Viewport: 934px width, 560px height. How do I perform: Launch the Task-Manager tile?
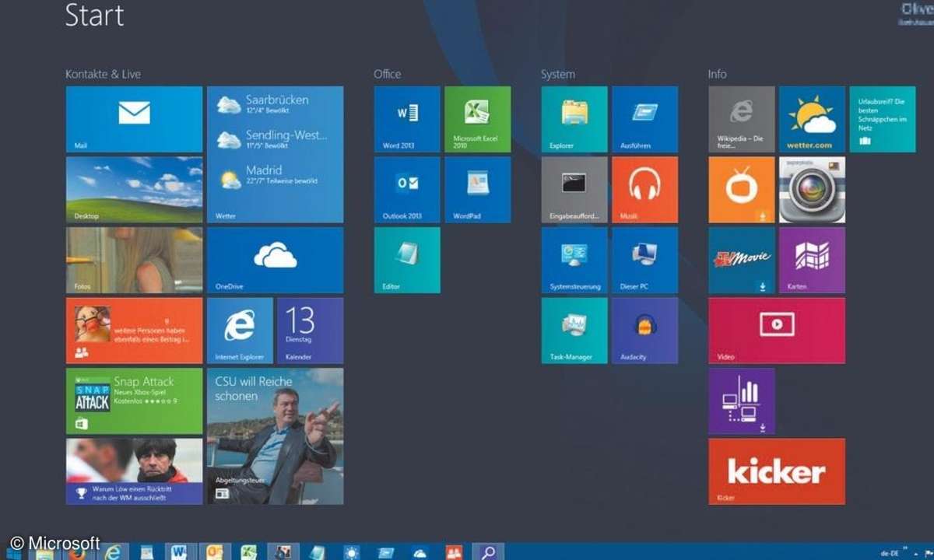[x=574, y=331]
